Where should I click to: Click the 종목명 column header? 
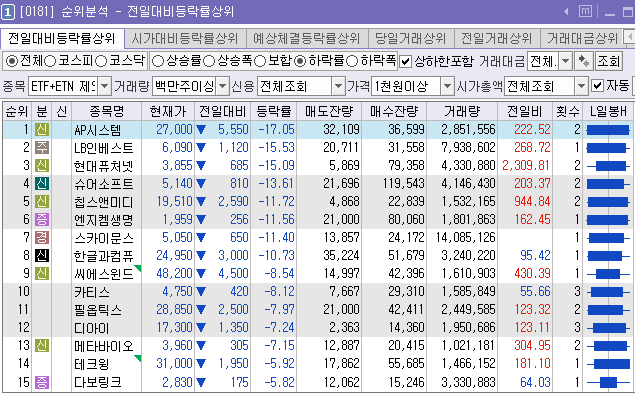pyautogui.click(x=107, y=111)
